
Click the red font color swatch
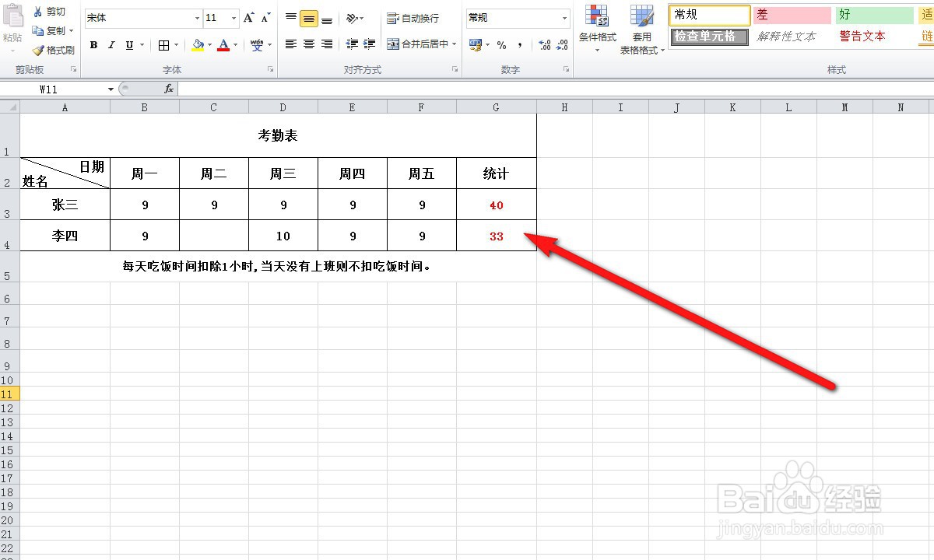[x=223, y=50]
